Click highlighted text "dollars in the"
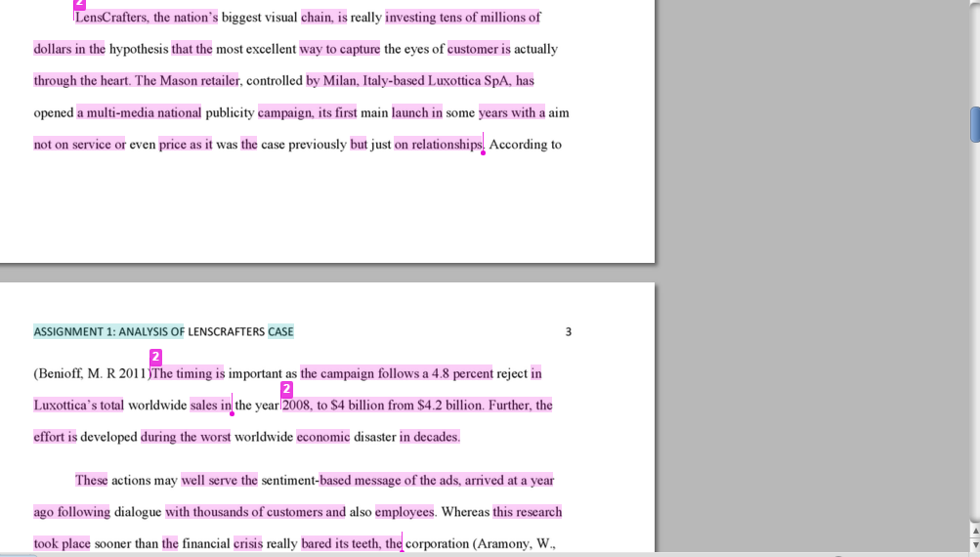 pyautogui.click(x=69, y=49)
